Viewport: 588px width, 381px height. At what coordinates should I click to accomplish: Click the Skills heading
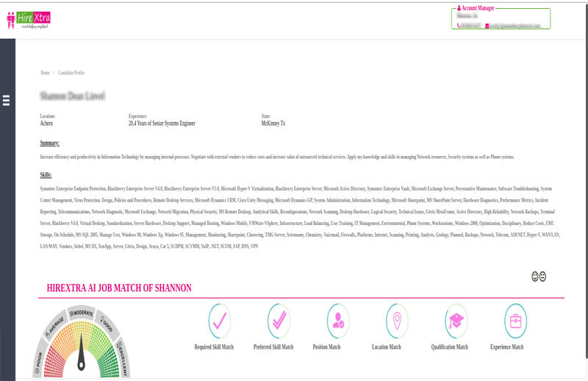[x=46, y=175]
